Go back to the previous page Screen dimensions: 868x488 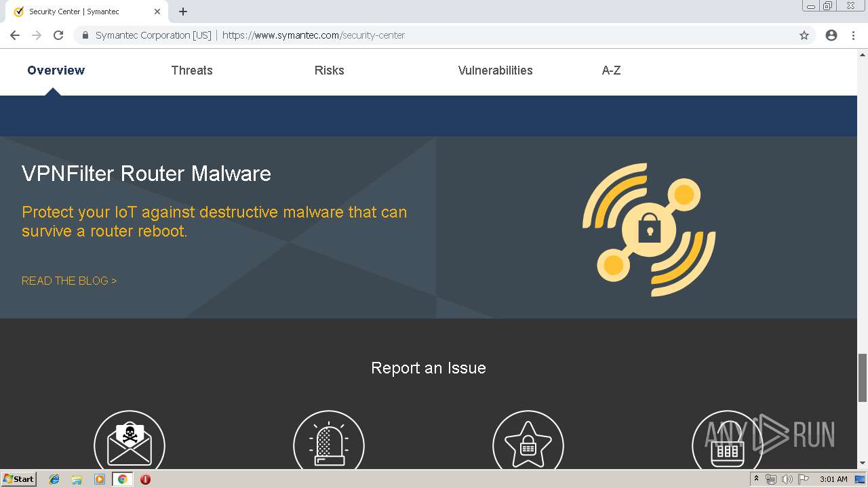point(15,35)
